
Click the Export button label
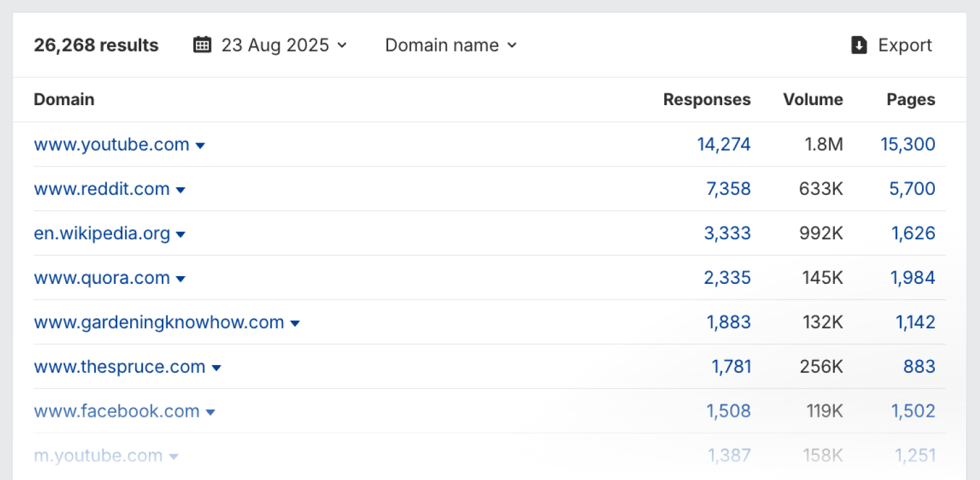[x=905, y=45]
